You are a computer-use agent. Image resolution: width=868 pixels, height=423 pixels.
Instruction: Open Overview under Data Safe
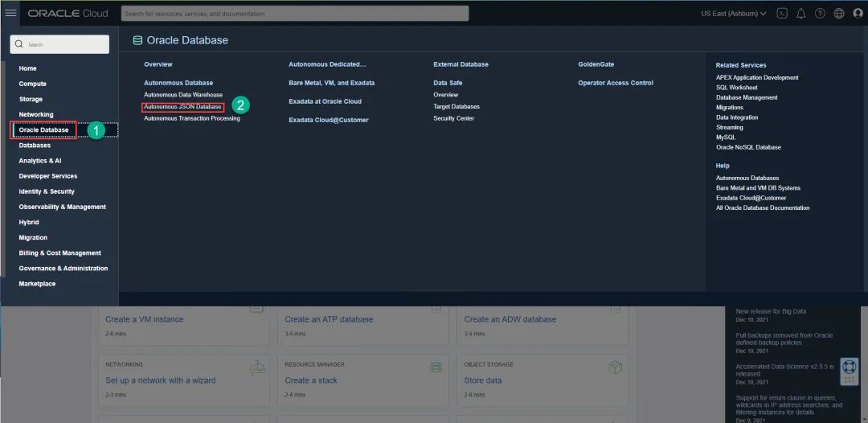445,95
